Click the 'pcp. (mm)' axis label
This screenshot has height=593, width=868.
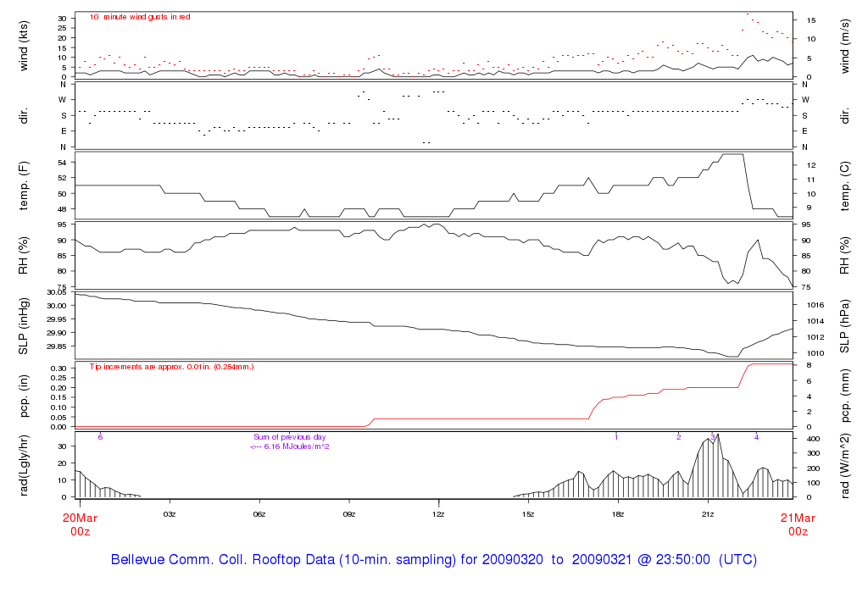click(844, 396)
